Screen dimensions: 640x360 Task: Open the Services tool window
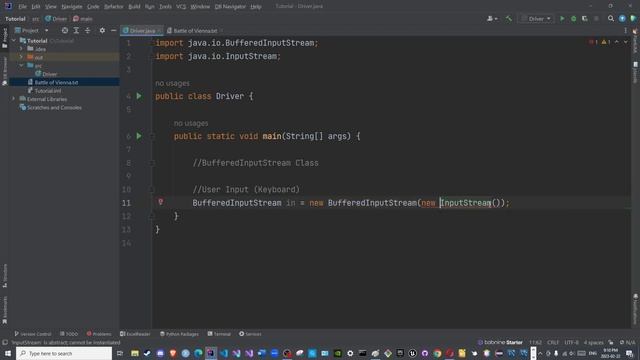click(x=250, y=334)
